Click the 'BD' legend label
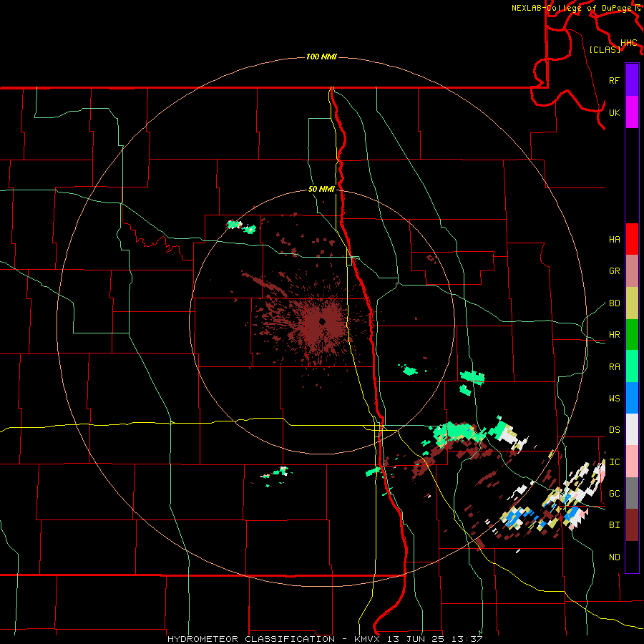The height and width of the screenshot is (644, 644). tap(614, 303)
